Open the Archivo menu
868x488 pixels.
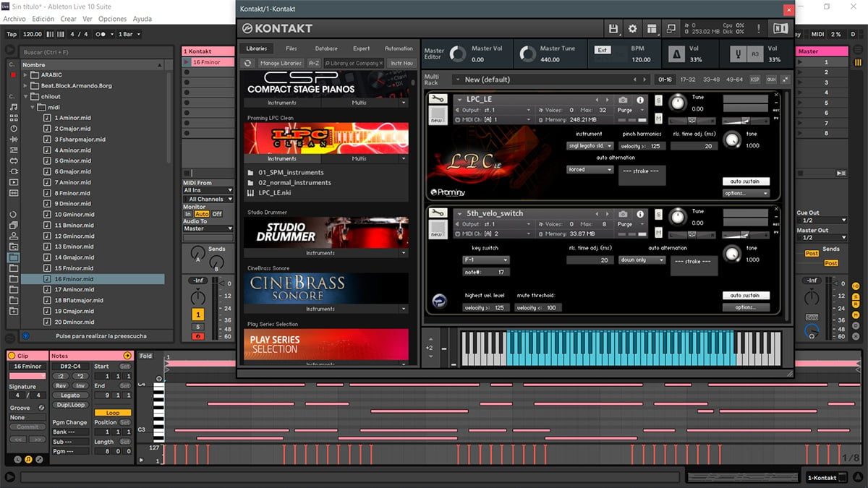14,19
